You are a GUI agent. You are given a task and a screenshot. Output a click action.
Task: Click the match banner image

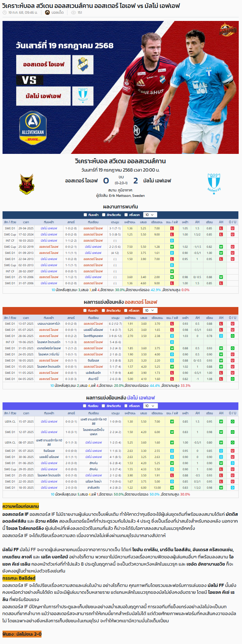pos(120,87)
